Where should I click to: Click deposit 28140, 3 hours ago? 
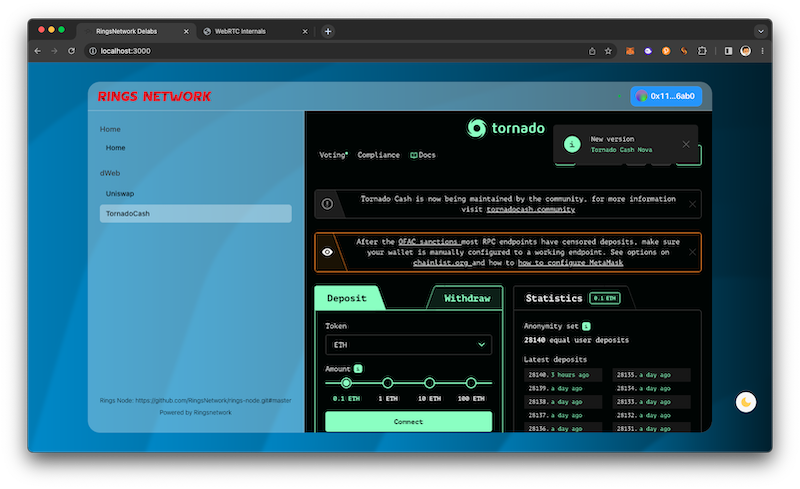point(563,375)
